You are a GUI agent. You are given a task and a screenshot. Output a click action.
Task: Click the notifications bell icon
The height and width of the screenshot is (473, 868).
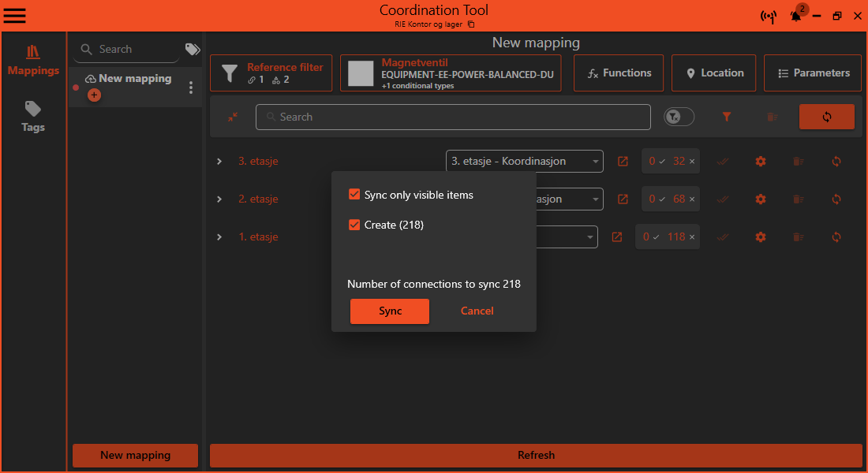click(795, 16)
